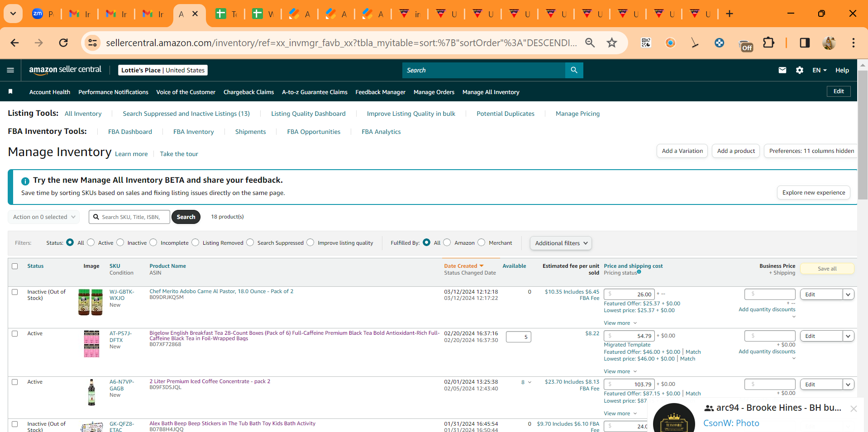Click the Iced Coffee Concentrate product image
Image resolution: width=868 pixels, height=432 pixels.
tap(91, 392)
